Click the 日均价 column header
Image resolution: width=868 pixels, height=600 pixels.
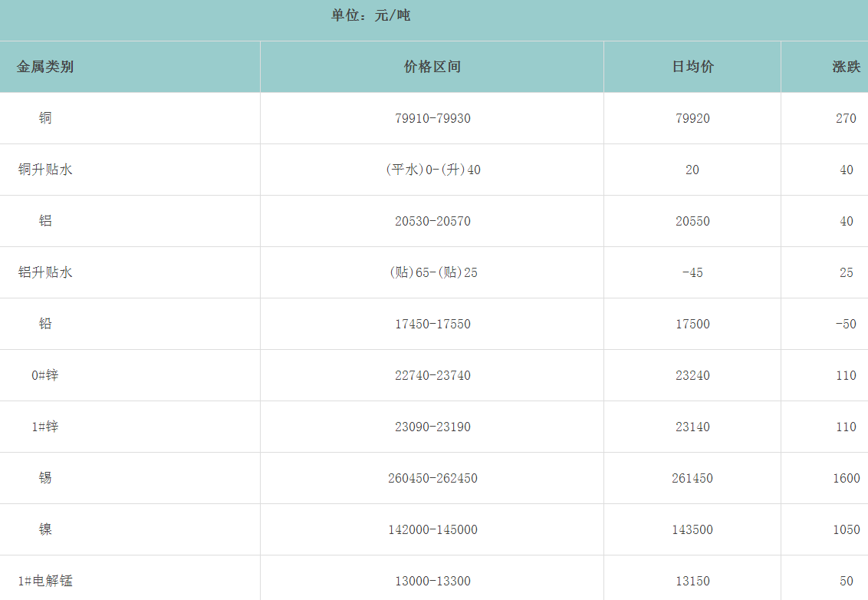(x=692, y=67)
